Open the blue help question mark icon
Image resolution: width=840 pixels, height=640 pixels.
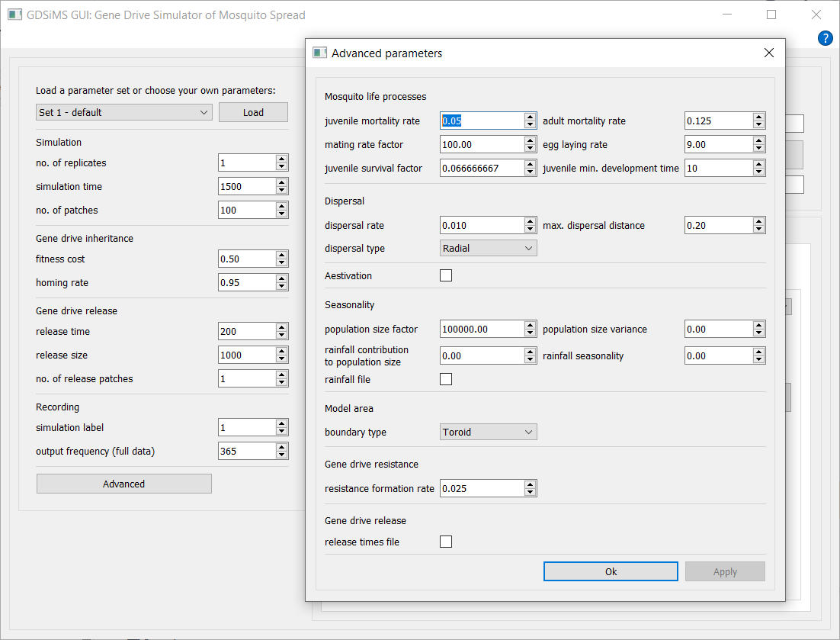click(x=825, y=38)
